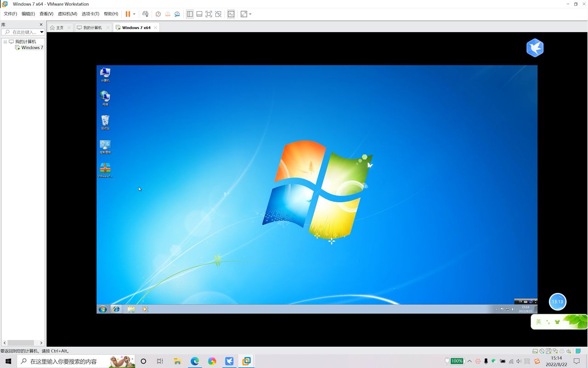The height and width of the screenshot is (368, 588).
Task: Open the host notification center icon
Action: (577, 362)
